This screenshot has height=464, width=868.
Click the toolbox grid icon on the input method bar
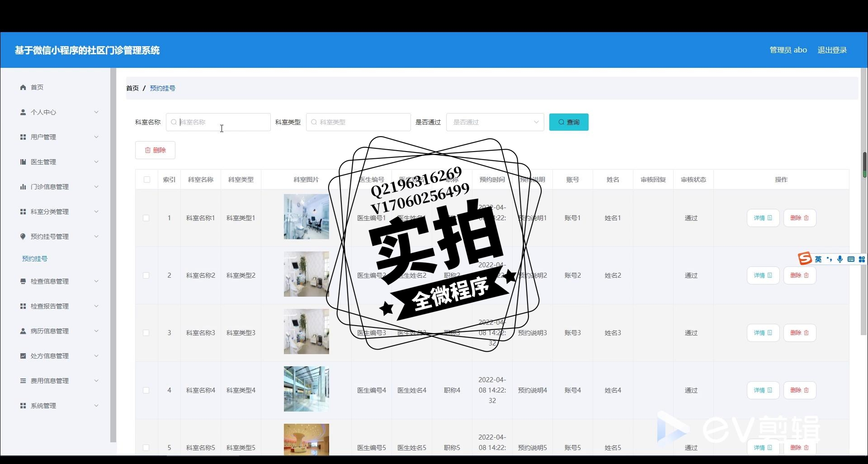(862, 259)
